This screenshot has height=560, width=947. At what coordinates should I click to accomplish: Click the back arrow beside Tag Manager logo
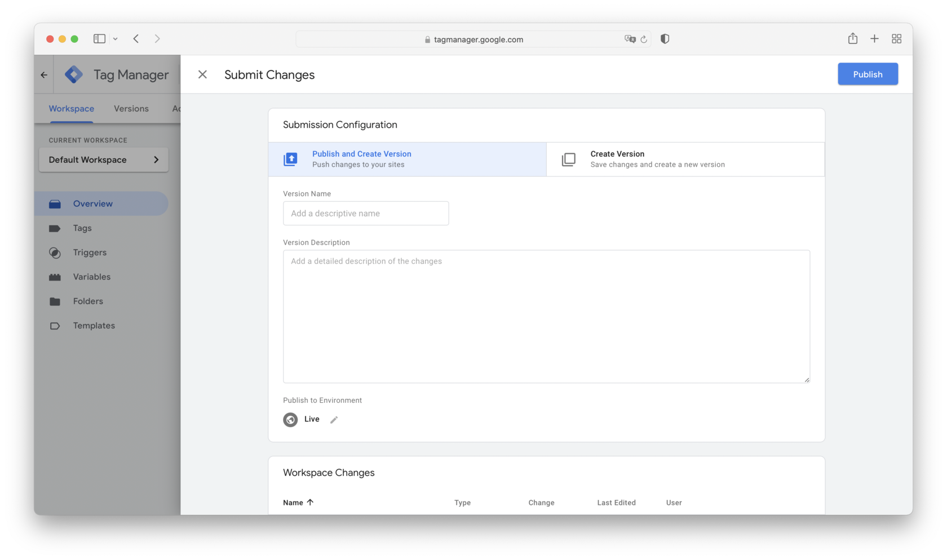(x=43, y=74)
